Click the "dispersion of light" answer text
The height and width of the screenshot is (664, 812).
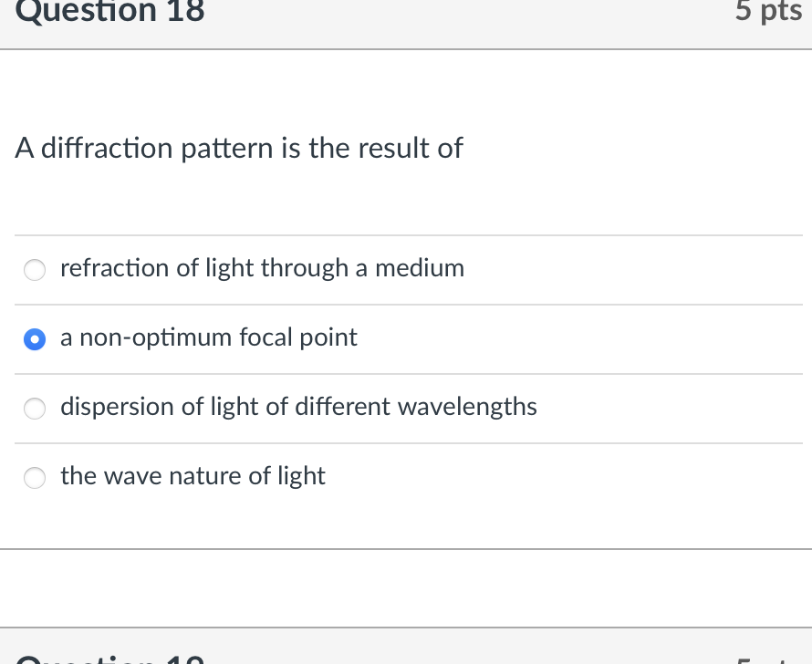tap(298, 407)
